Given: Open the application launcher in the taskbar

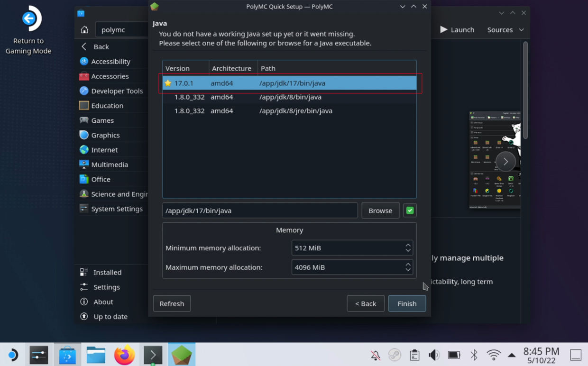Looking at the screenshot, I should pos(13,355).
